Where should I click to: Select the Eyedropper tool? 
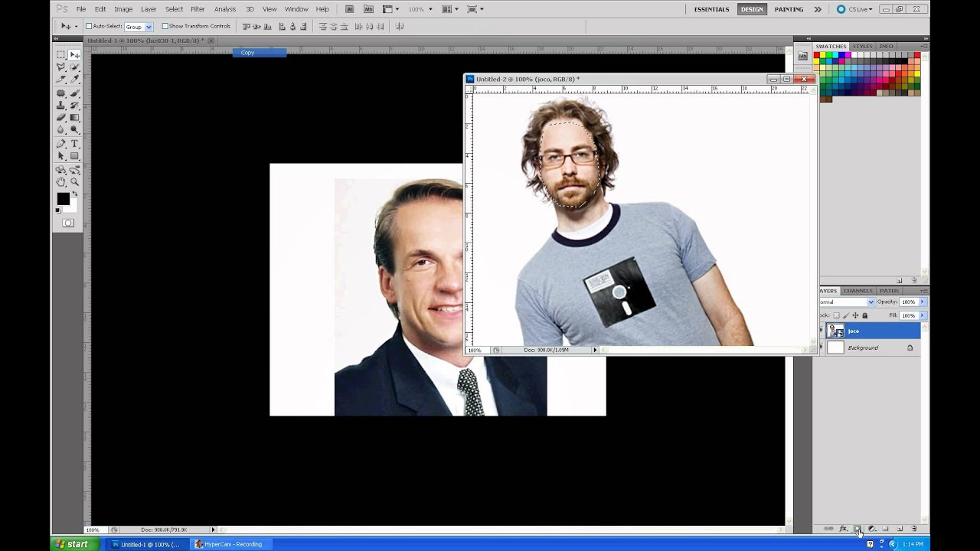click(74, 79)
